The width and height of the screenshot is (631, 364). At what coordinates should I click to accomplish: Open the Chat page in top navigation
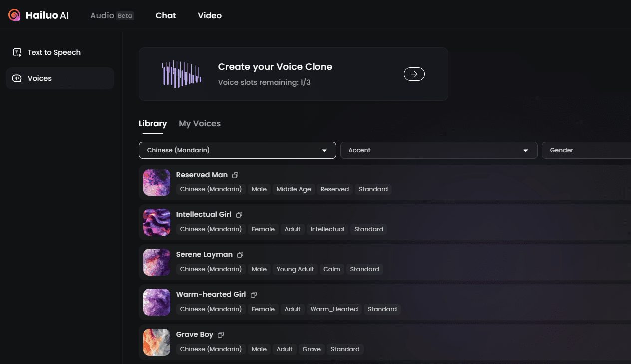(x=166, y=15)
